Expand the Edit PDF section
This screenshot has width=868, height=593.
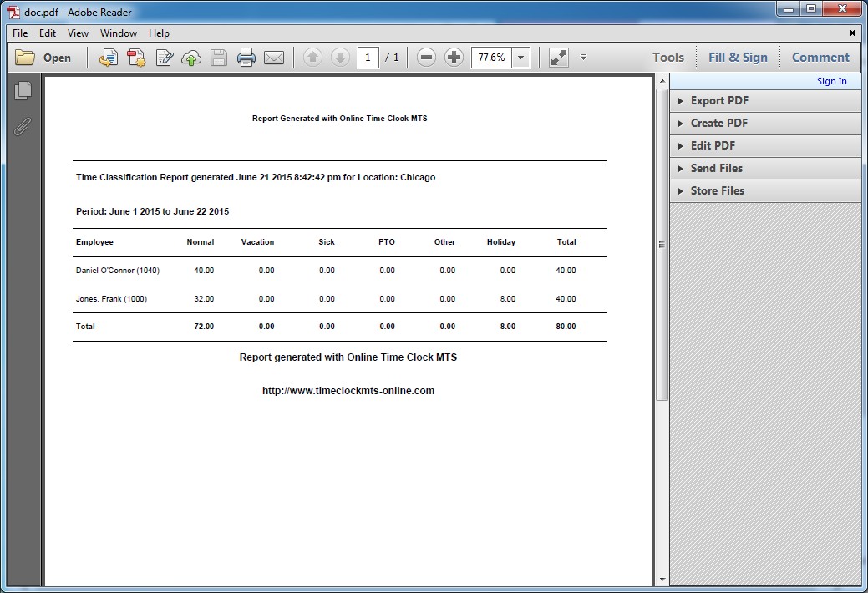[x=765, y=145]
